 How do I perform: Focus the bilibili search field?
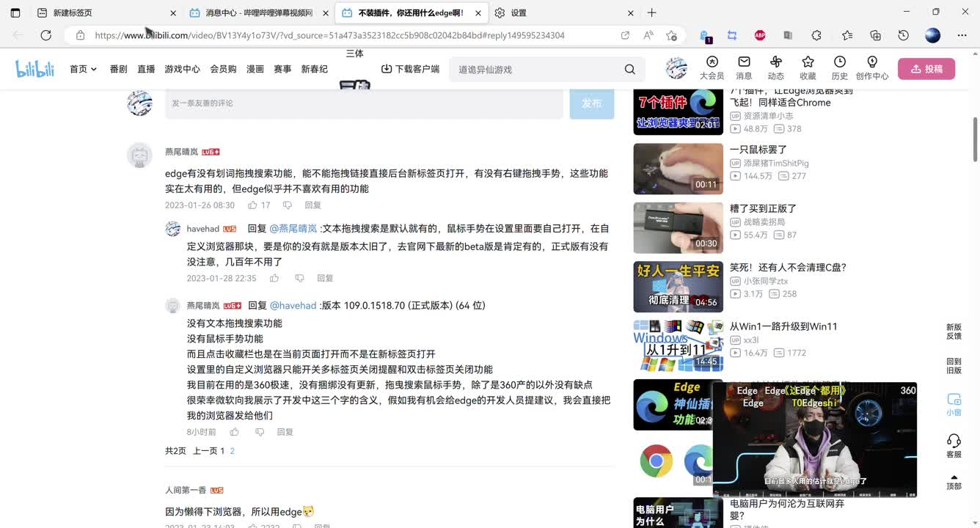(537, 69)
